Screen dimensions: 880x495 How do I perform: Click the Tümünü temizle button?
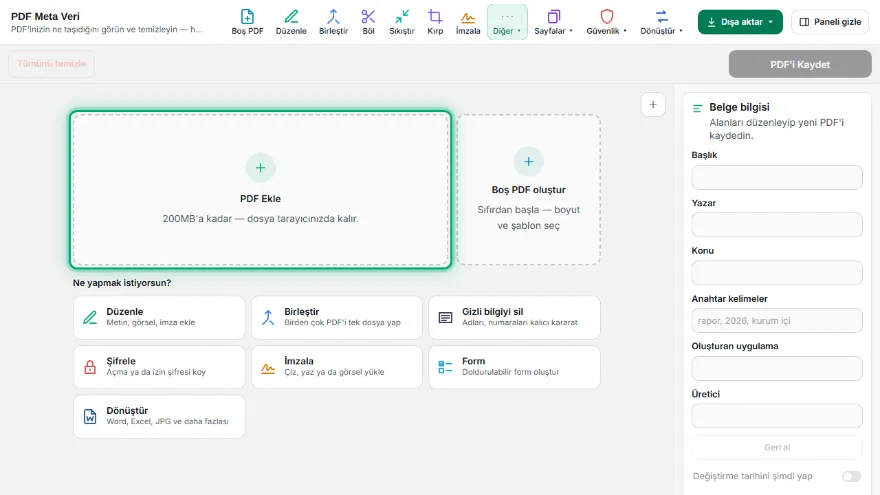click(x=52, y=64)
